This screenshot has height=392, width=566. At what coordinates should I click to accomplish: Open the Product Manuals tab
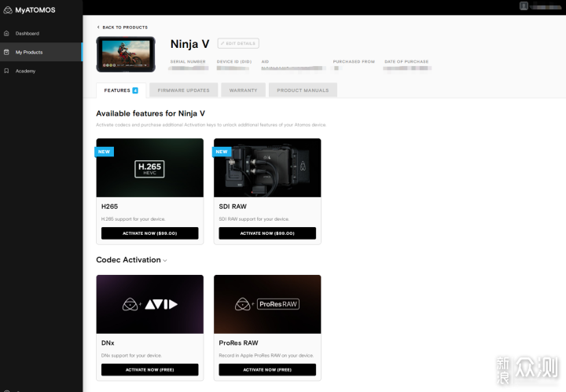[x=303, y=90]
